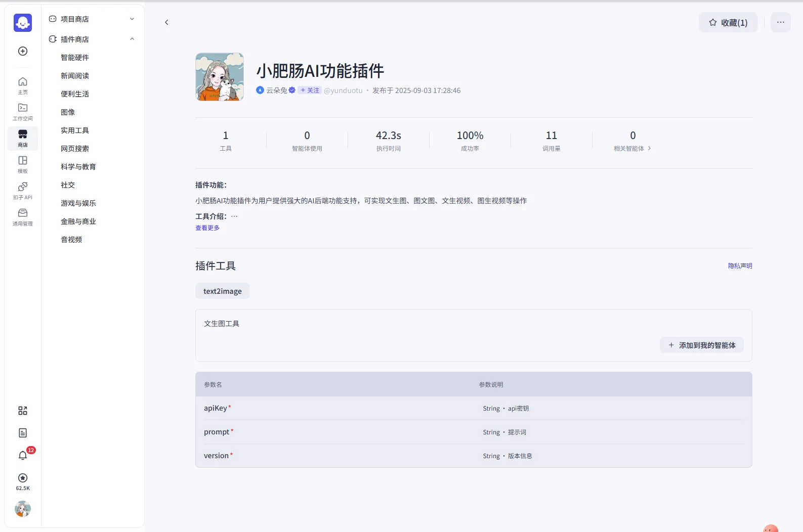Open notifications bell with 12 badge

pyautogui.click(x=23, y=455)
